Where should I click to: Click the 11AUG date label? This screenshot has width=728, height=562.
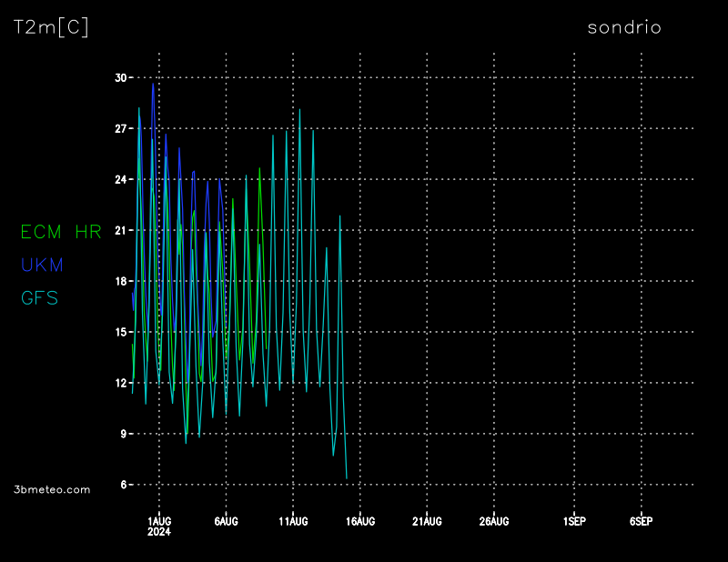pyautogui.click(x=293, y=521)
